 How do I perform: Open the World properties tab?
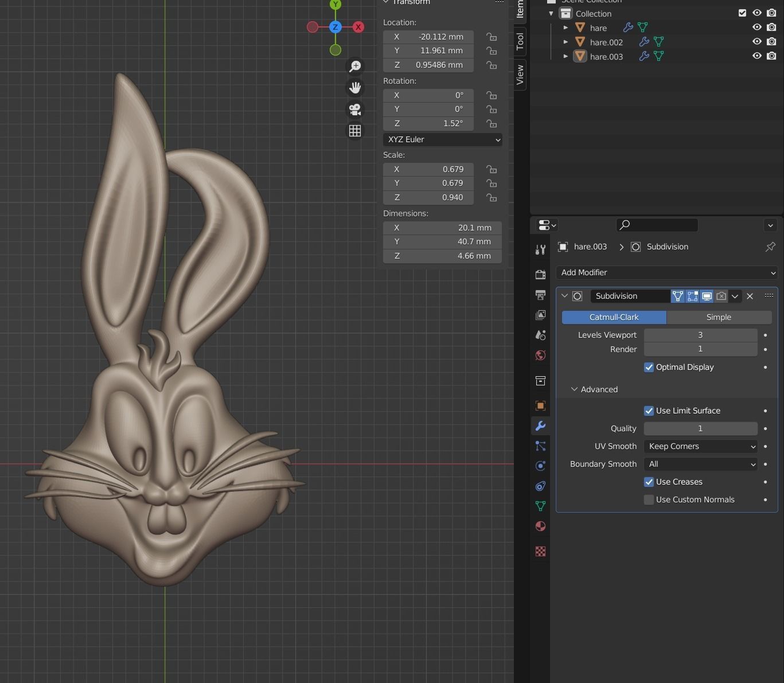pos(540,355)
